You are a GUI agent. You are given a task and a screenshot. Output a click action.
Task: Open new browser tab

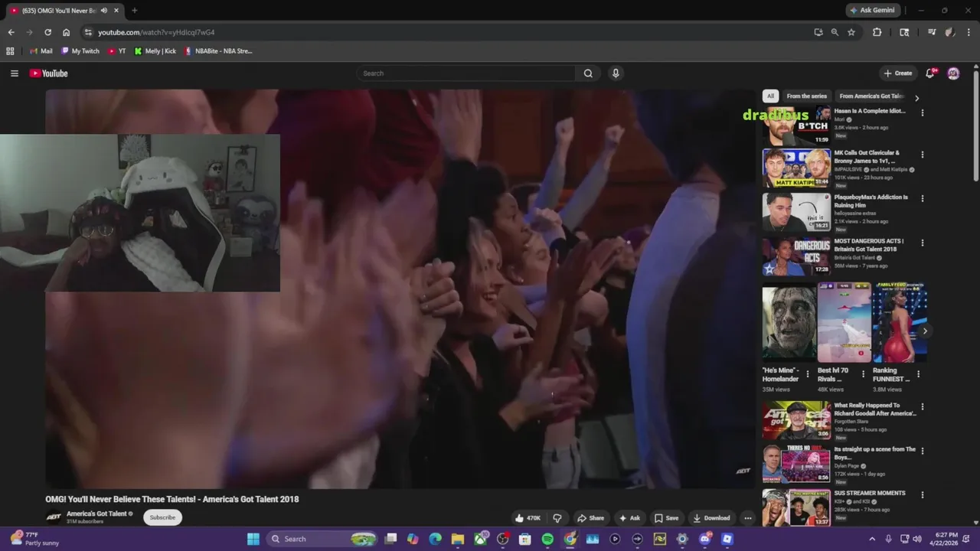click(x=134, y=11)
